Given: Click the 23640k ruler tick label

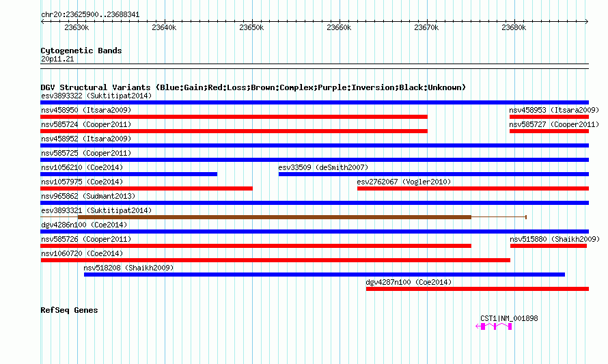Looking at the screenshot, I should [164, 27].
